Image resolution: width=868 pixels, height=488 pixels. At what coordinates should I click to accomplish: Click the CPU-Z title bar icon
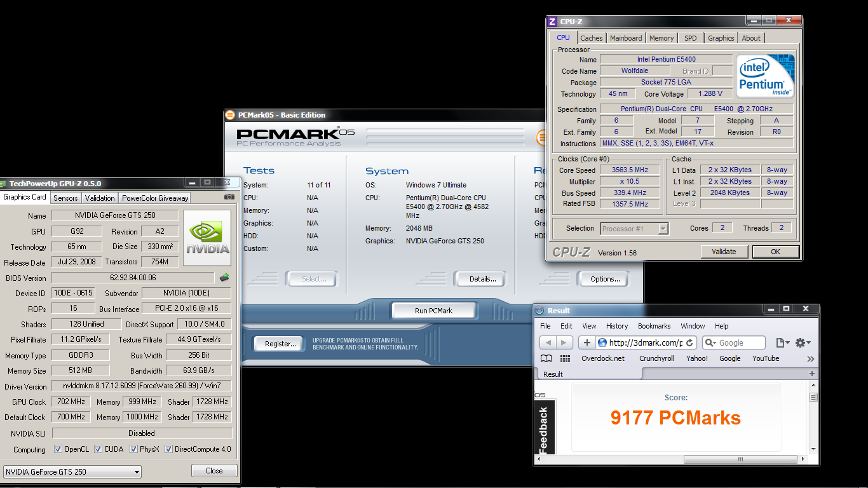click(x=552, y=22)
